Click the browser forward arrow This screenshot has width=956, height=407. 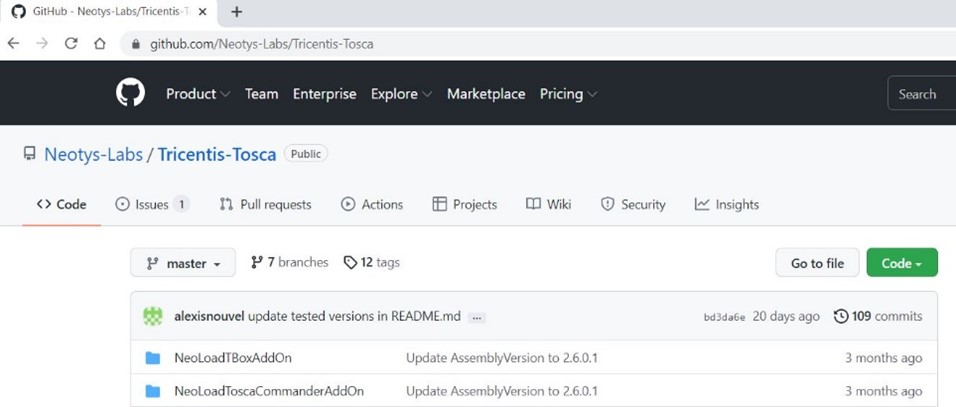pos(42,44)
